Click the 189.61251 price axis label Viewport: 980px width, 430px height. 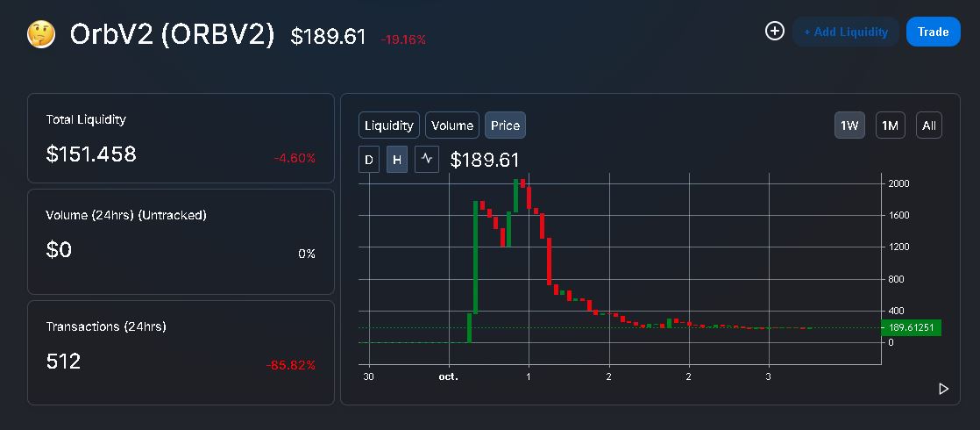pyautogui.click(x=911, y=327)
